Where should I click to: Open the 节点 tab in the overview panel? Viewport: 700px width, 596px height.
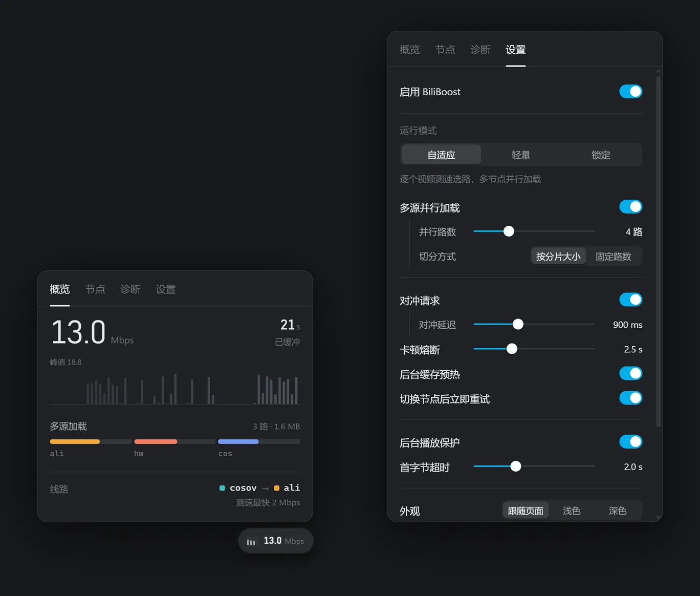tap(95, 289)
